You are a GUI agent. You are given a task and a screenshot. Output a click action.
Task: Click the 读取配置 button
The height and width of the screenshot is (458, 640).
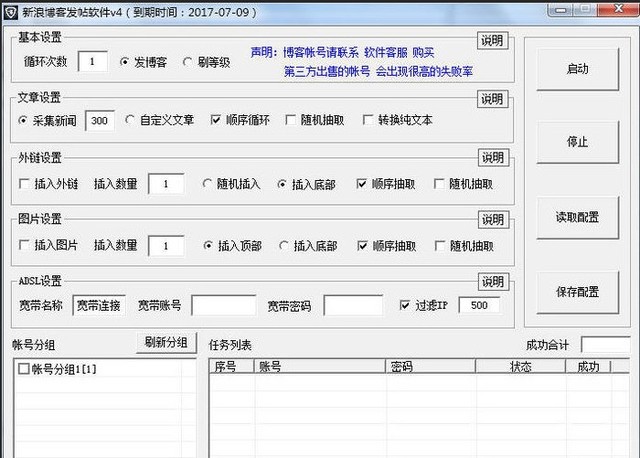pyautogui.click(x=577, y=218)
